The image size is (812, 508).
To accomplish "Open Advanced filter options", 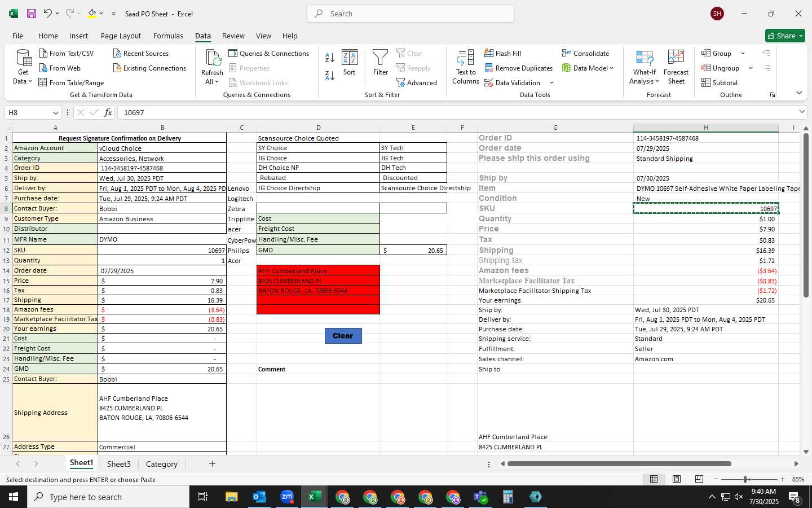I will 417,83.
